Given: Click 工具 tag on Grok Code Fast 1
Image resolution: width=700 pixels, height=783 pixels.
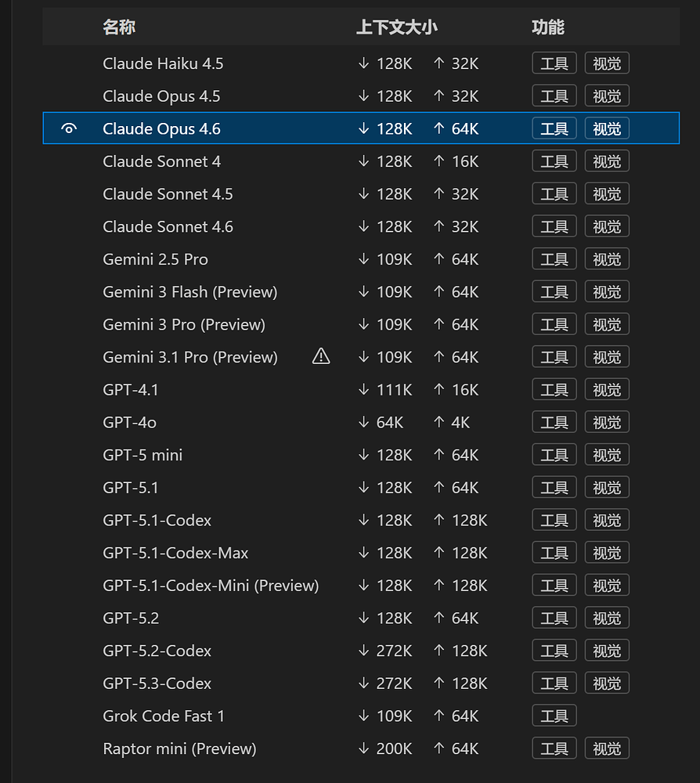Looking at the screenshot, I should pyautogui.click(x=554, y=716).
